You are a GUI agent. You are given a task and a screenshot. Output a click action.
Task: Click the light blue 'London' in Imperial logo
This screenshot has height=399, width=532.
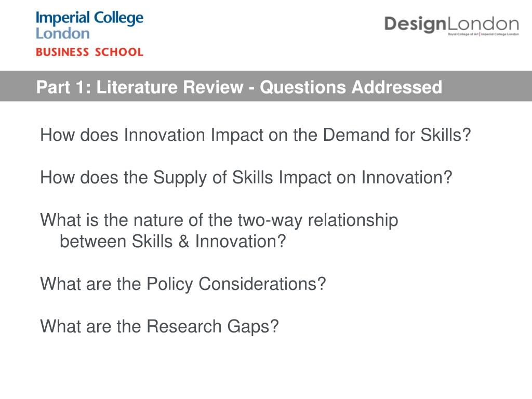coord(63,34)
